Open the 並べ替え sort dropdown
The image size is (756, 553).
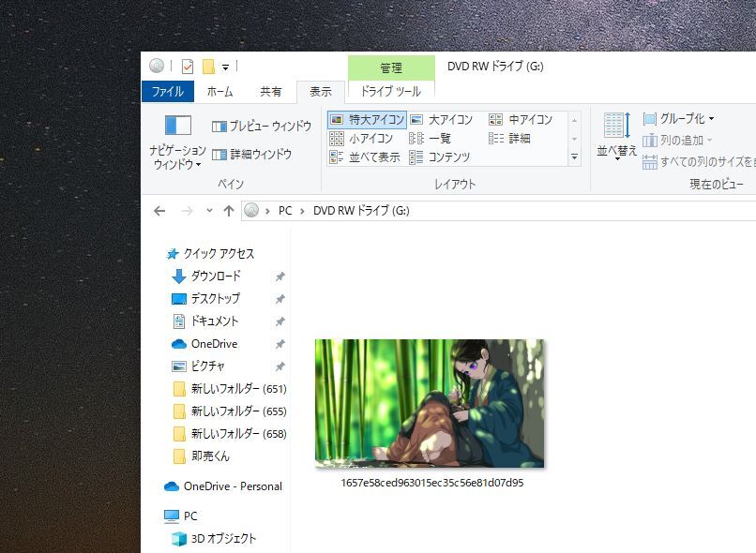pos(616,137)
